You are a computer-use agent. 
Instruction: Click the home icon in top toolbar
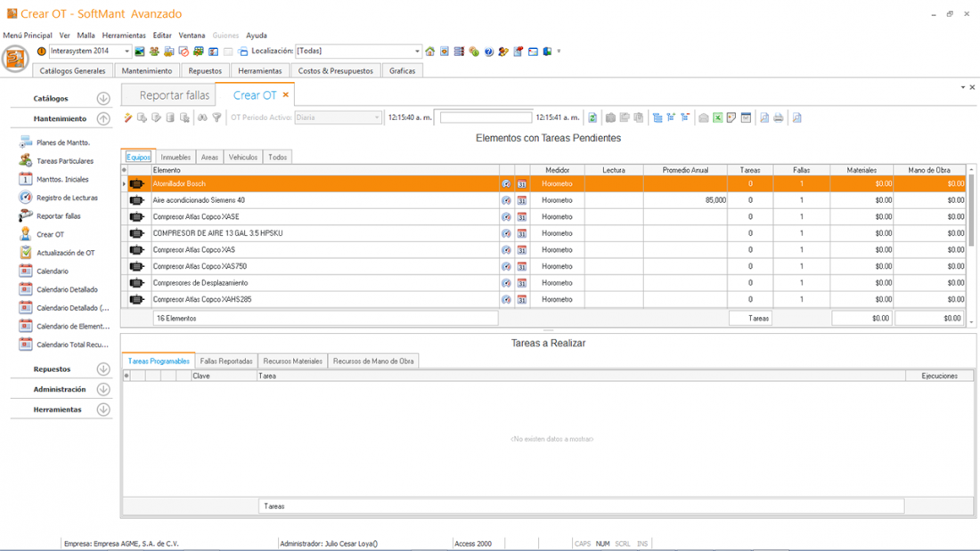click(430, 52)
